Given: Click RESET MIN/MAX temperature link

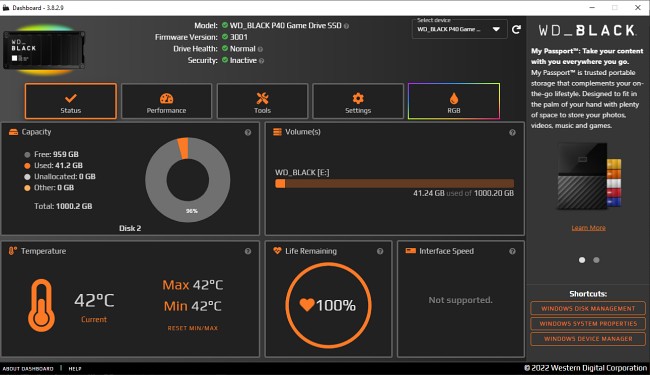Looking at the screenshot, I should [x=193, y=328].
